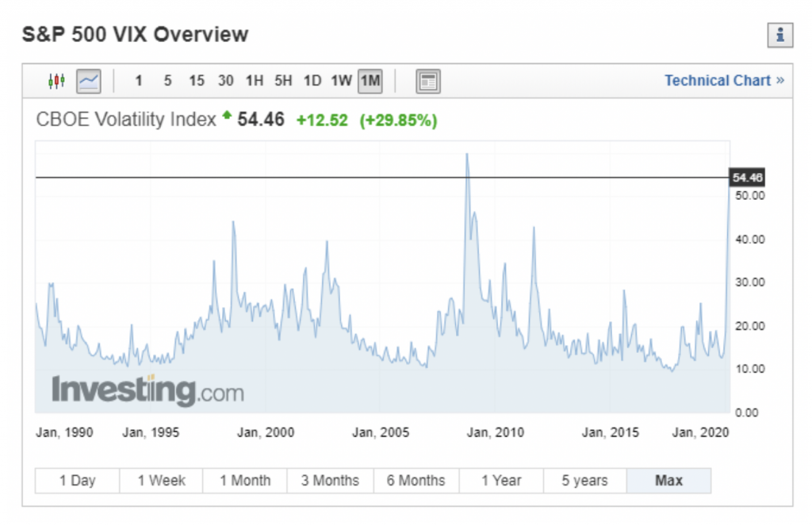This screenshot has height=526, width=812.
Task: Click the 2008 peak on the chart
Action: (466, 155)
